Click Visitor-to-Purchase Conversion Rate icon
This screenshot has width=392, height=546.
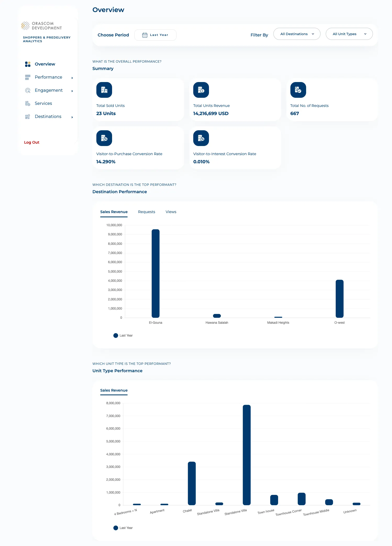click(x=104, y=138)
